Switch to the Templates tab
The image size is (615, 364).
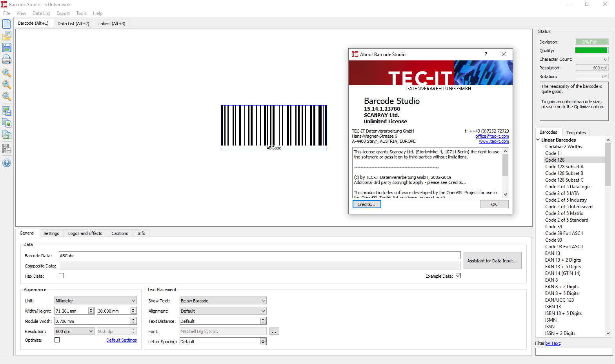576,133
